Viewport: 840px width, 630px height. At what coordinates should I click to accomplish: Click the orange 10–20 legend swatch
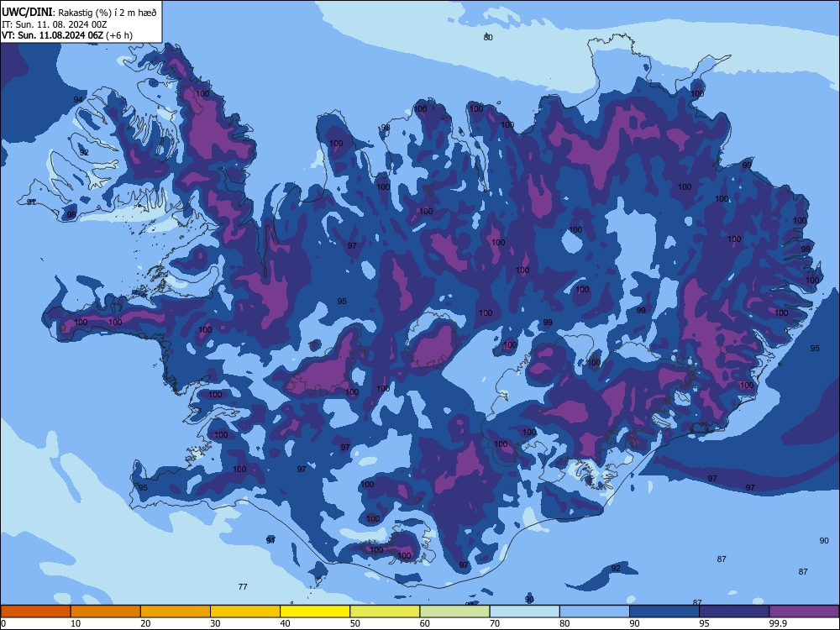(106, 612)
